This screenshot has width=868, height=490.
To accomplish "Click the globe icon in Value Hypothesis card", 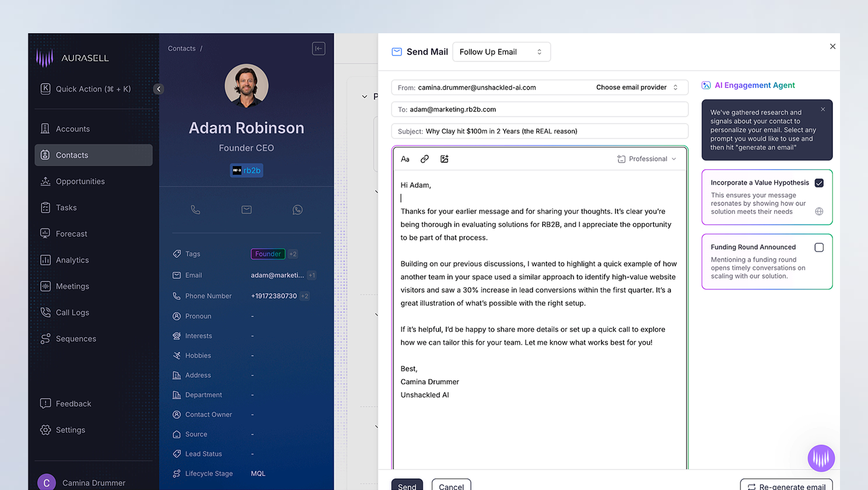I will point(819,211).
